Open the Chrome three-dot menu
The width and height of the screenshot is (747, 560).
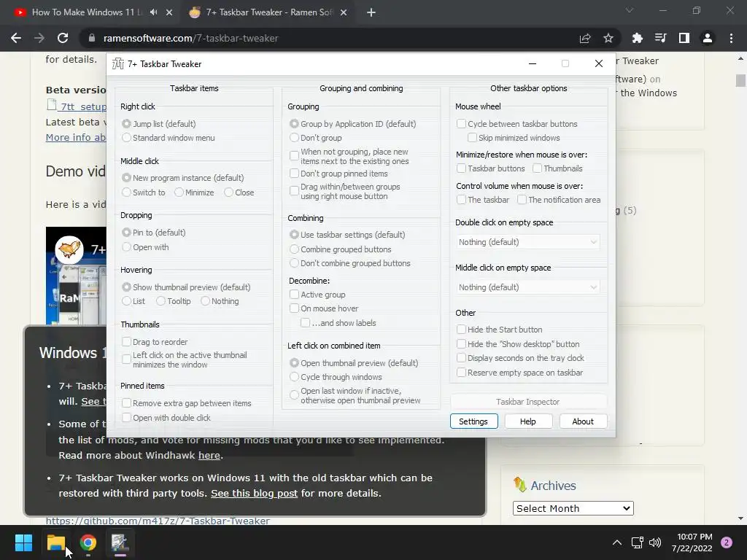click(x=731, y=38)
